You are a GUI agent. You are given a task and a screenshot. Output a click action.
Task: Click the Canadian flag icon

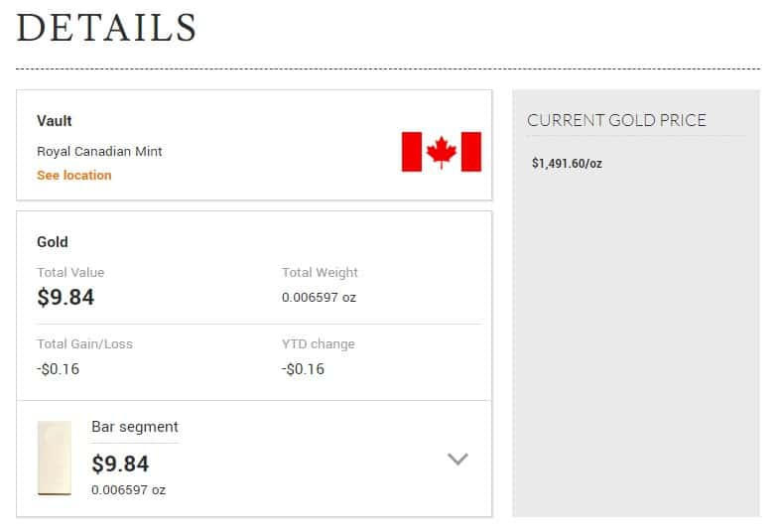pyautogui.click(x=441, y=152)
